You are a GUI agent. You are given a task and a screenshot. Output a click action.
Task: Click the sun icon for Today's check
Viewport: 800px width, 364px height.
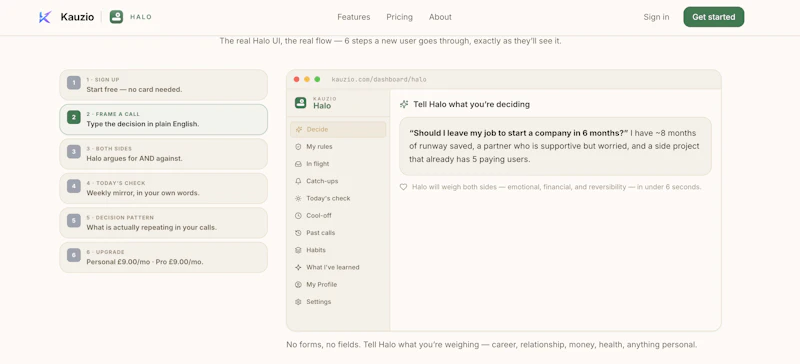(298, 199)
